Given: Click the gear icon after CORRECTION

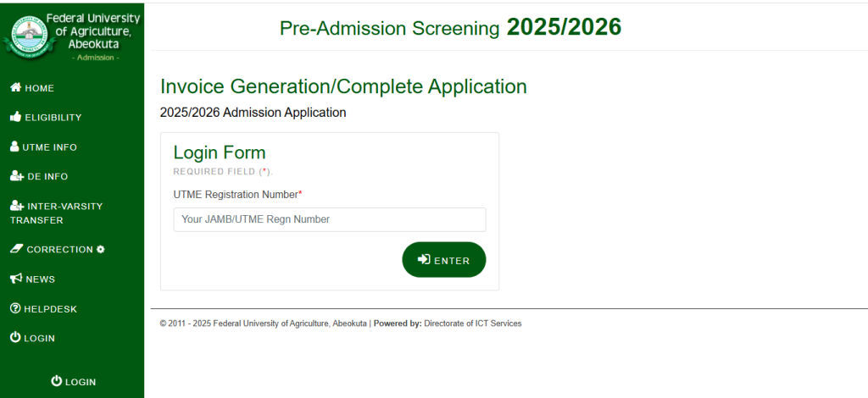Looking at the screenshot, I should tap(100, 249).
